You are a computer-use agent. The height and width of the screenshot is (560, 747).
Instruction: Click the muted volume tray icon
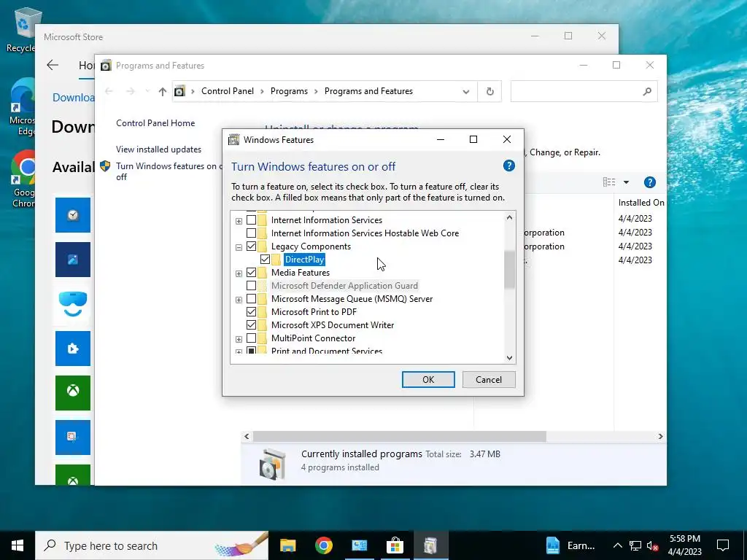[652, 545]
